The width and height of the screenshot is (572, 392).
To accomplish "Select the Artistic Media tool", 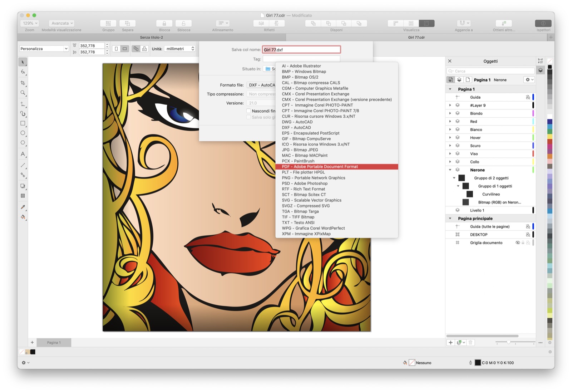I will pyautogui.click(x=23, y=114).
